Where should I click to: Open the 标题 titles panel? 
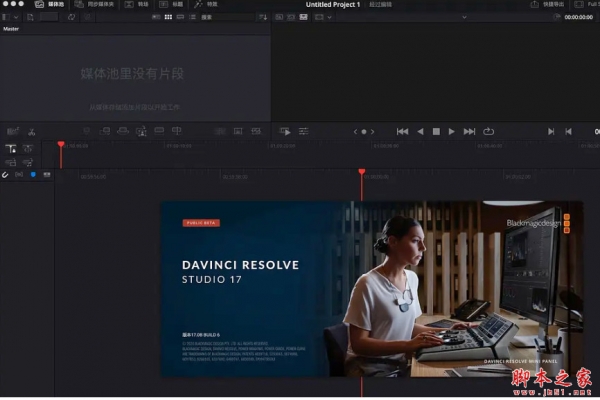(x=176, y=5)
